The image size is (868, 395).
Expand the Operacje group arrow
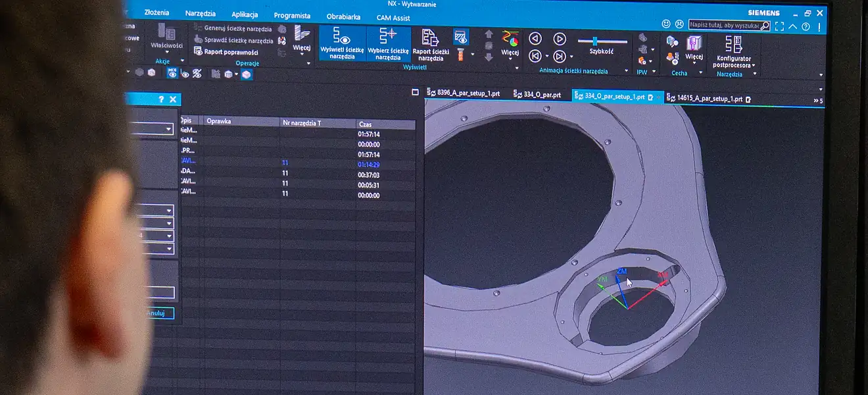(310, 64)
